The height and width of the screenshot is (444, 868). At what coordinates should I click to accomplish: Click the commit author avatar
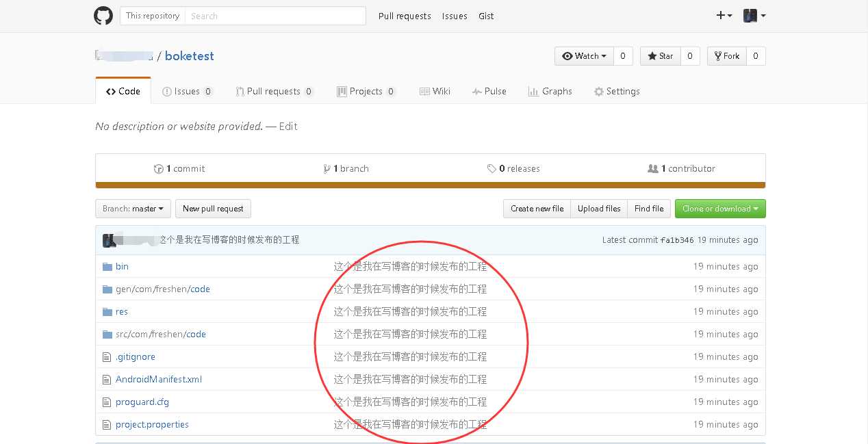(x=108, y=240)
